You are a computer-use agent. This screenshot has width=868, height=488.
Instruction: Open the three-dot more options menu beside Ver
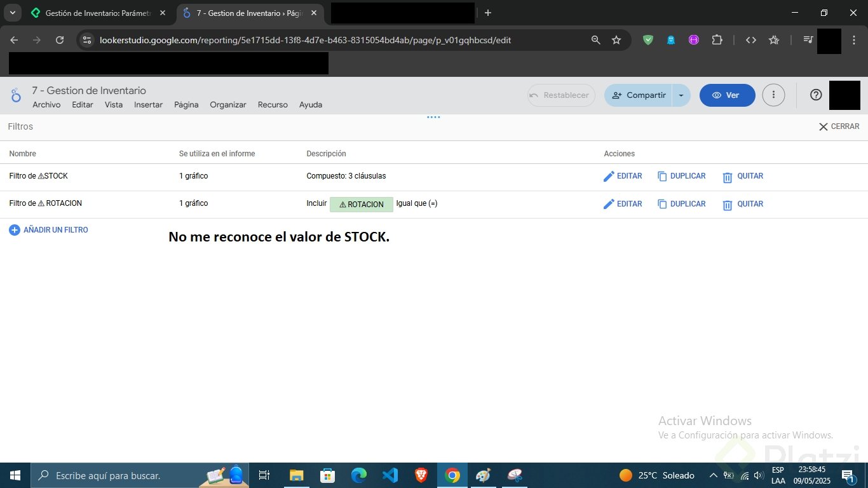[773, 95]
